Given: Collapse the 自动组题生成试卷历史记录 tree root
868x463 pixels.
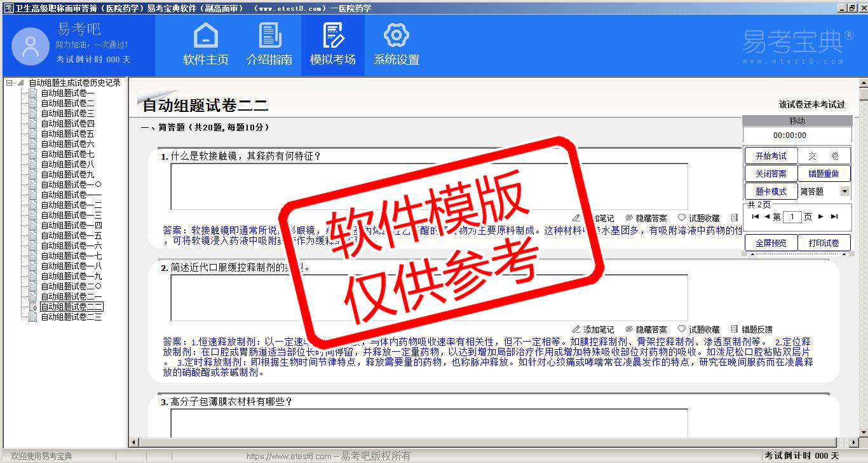Looking at the screenshot, I should (10, 83).
